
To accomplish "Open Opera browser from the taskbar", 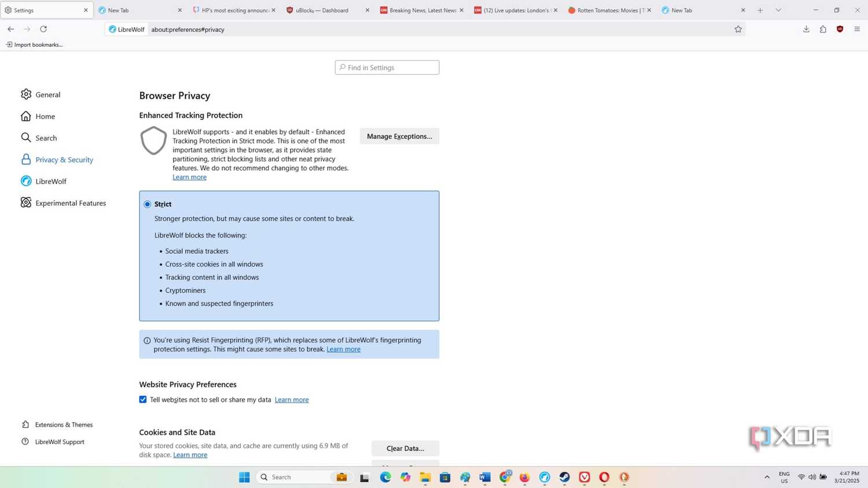I will tap(604, 477).
